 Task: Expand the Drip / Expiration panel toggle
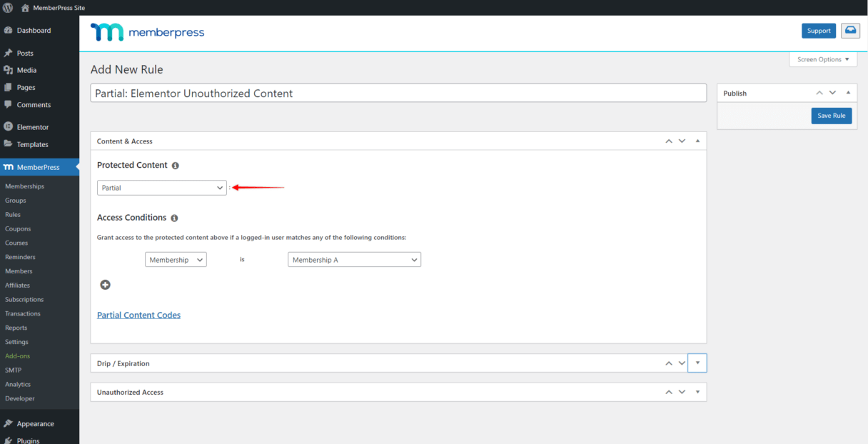point(697,363)
